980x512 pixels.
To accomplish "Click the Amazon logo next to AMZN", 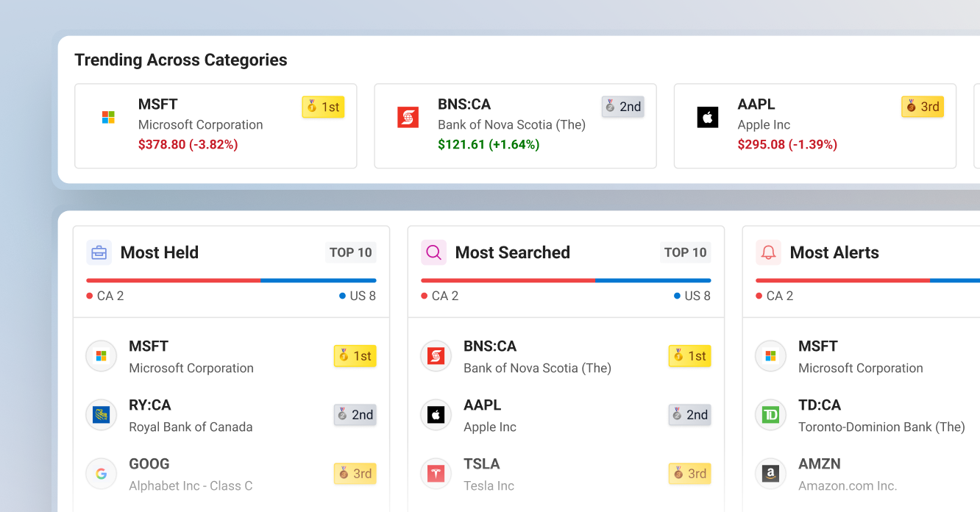I will [770, 474].
